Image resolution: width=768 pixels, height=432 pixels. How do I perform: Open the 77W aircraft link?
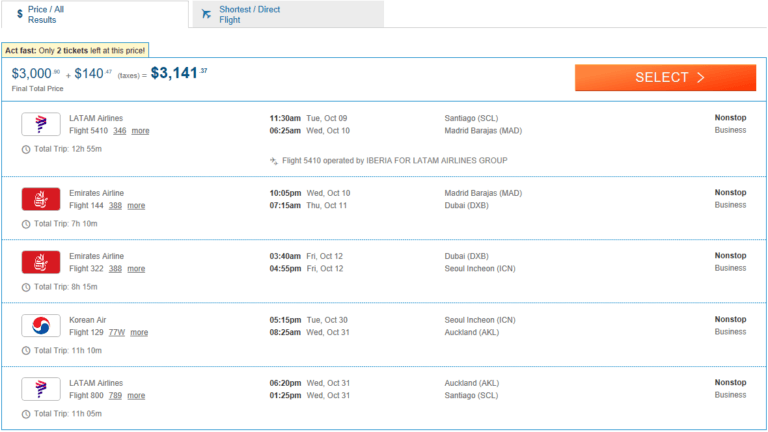(117, 333)
